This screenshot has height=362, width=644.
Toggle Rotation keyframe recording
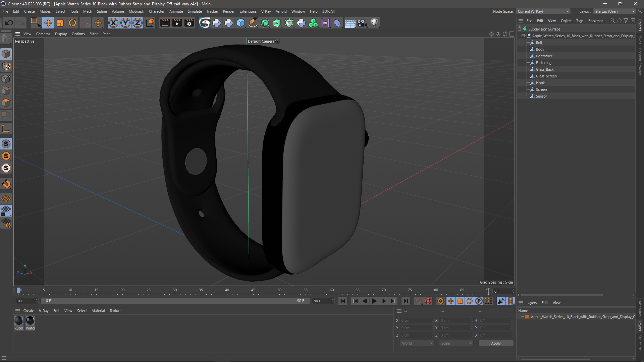click(470, 301)
